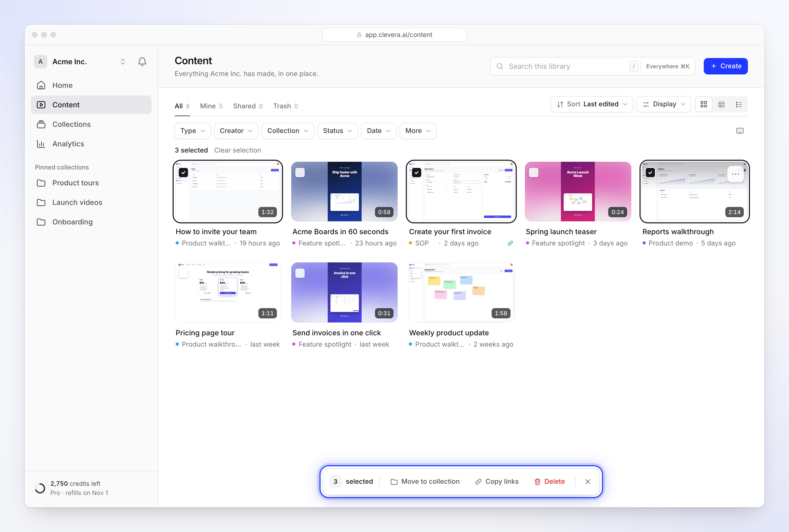
Task: Click the Create button
Action: [x=726, y=66]
